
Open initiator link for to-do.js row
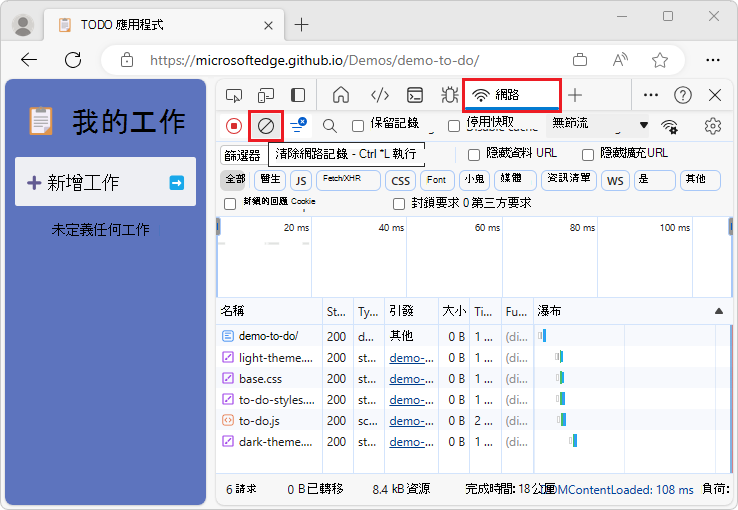[411, 421]
